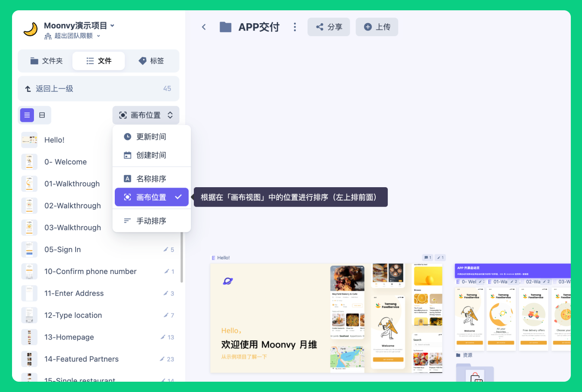Choose 手动排序 from sort menu
582x392 pixels.
point(151,221)
